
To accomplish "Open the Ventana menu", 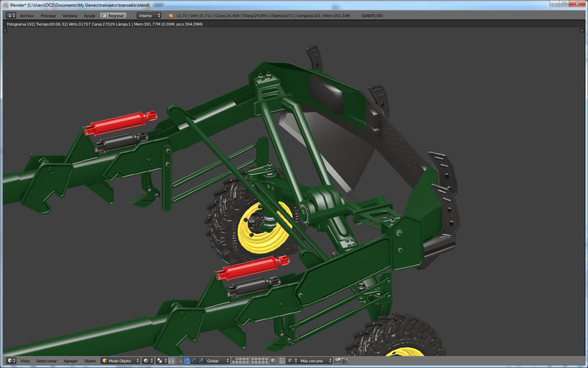I will (x=69, y=15).
